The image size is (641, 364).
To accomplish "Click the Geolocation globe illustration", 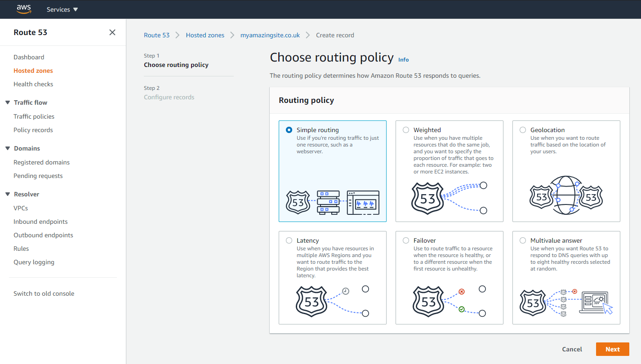I will pyautogui.click(x=566, y=197).
